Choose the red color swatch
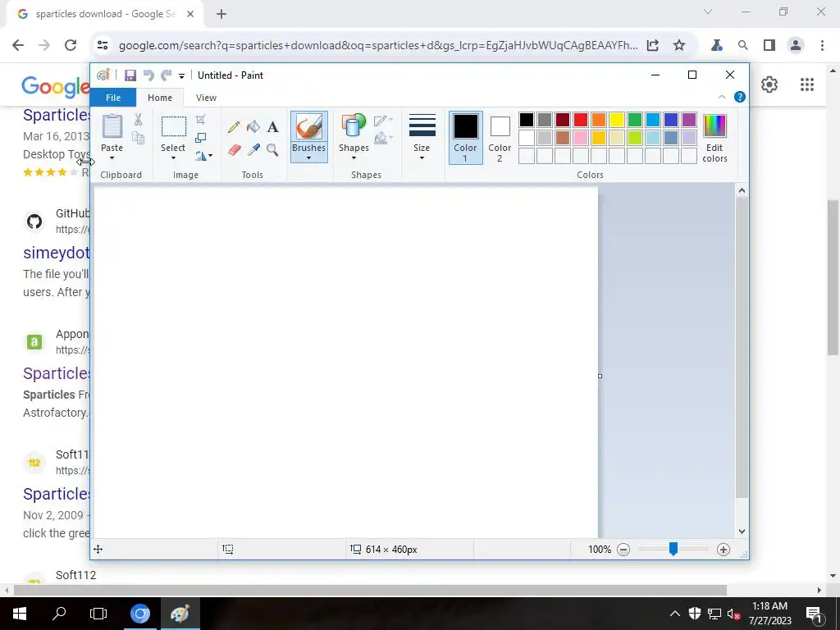The image size is (840, 630). pos(581,120)
